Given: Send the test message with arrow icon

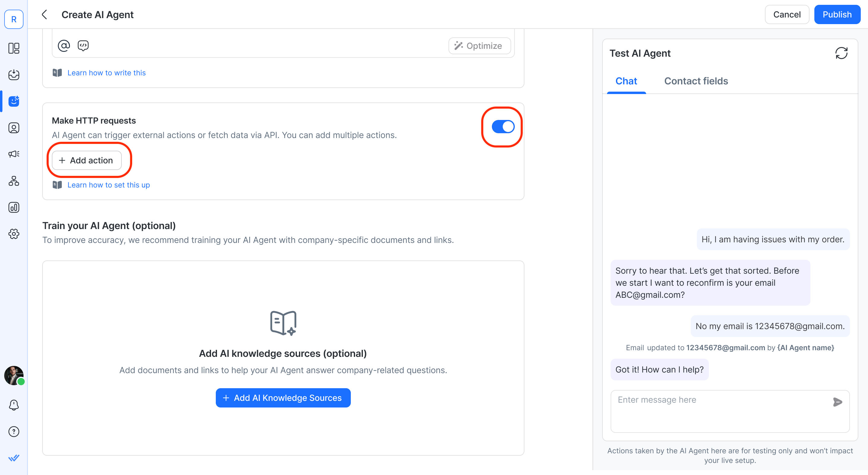Looking at the screenshot, I should [837, 401].
